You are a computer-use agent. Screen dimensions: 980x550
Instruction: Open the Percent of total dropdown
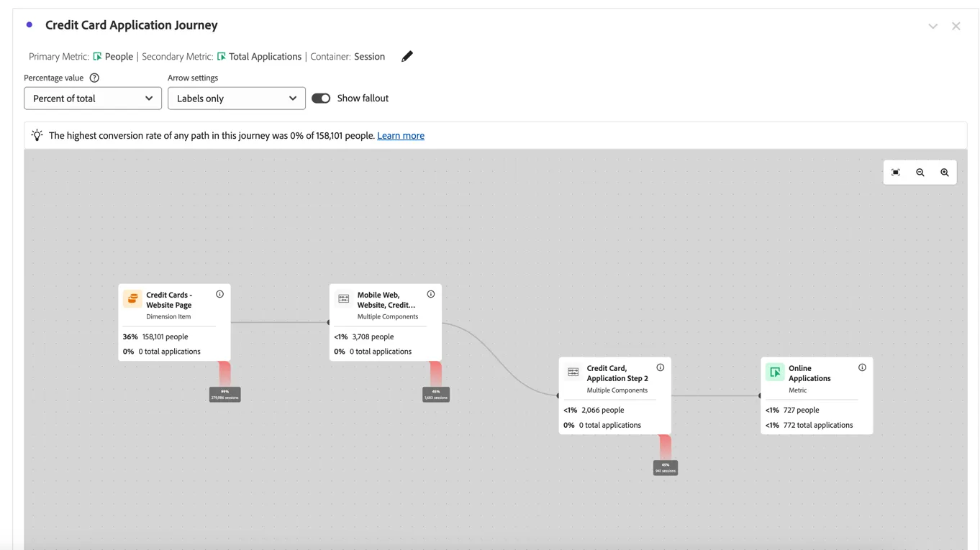93,98
